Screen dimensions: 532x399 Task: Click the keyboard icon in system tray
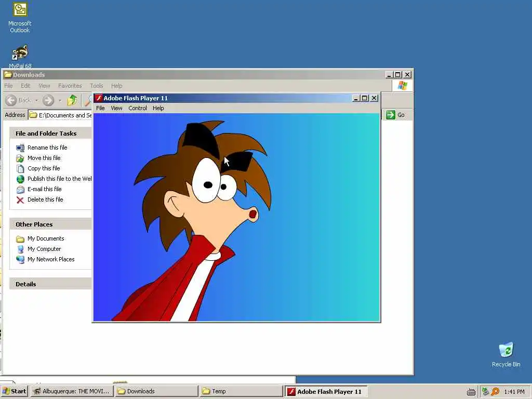click(471, 392)
